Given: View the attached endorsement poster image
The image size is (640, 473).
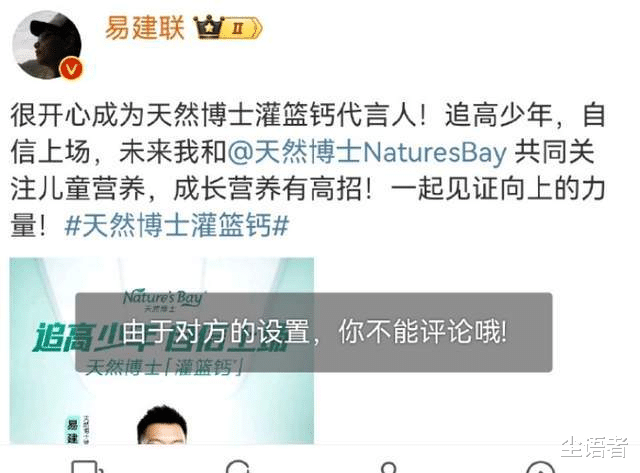Looking at the screenshot, I should 162,351.
